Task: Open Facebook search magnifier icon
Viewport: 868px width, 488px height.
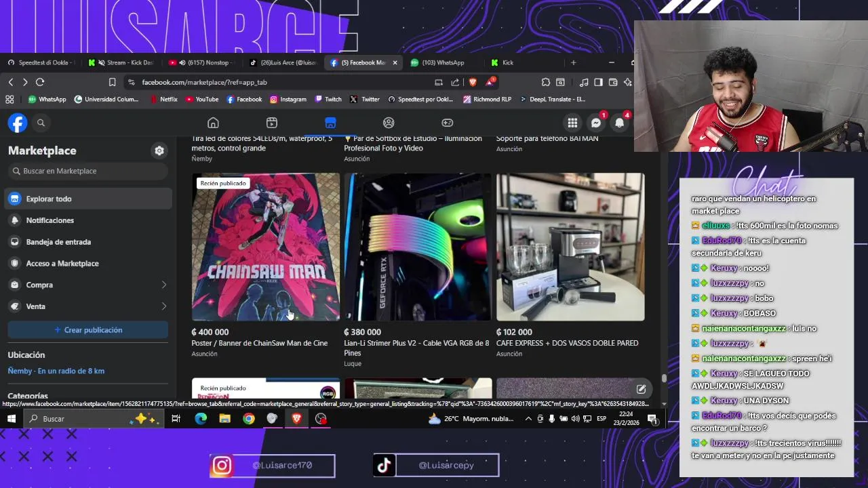Action: (x=41, y=123)
